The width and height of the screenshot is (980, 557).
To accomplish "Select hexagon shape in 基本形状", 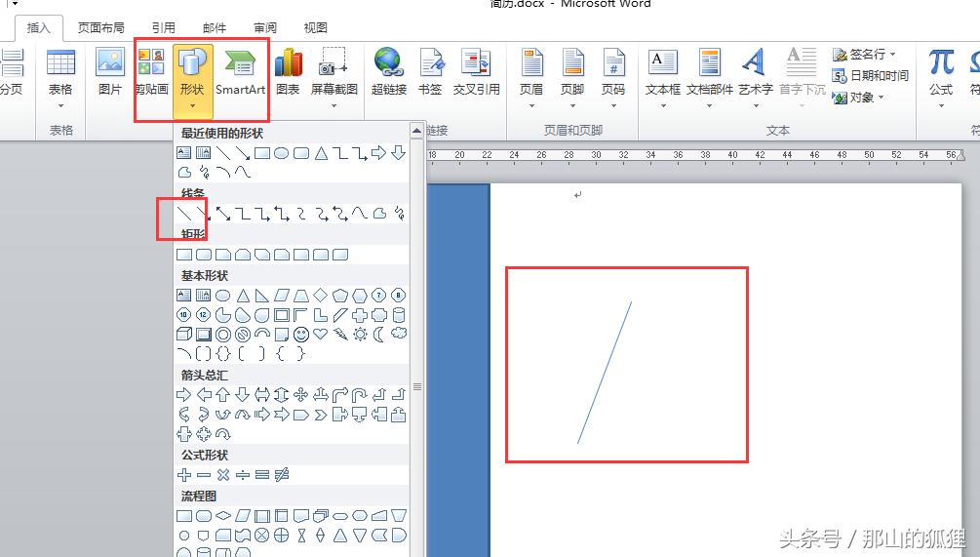I will [x=360, y=296].
